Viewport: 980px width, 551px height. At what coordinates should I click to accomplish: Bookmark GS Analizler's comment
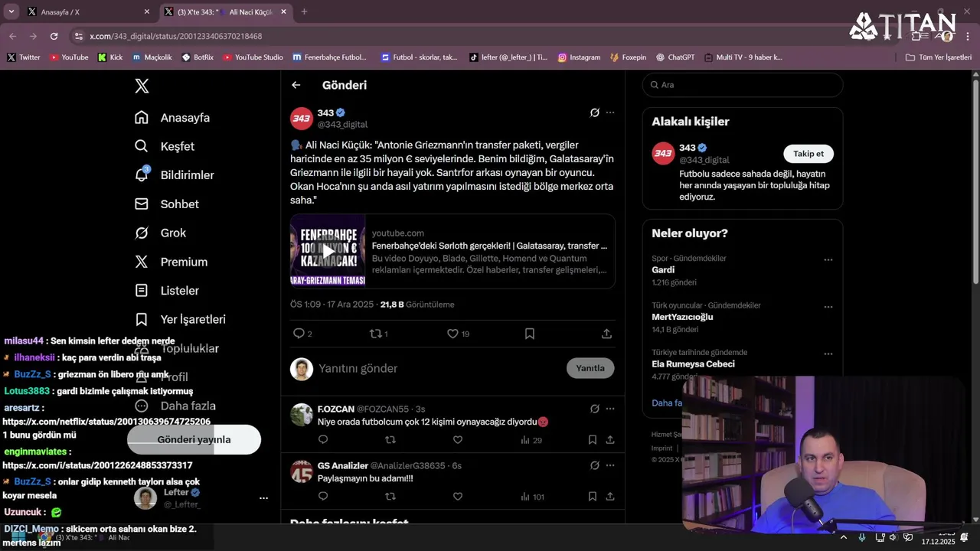593,497
